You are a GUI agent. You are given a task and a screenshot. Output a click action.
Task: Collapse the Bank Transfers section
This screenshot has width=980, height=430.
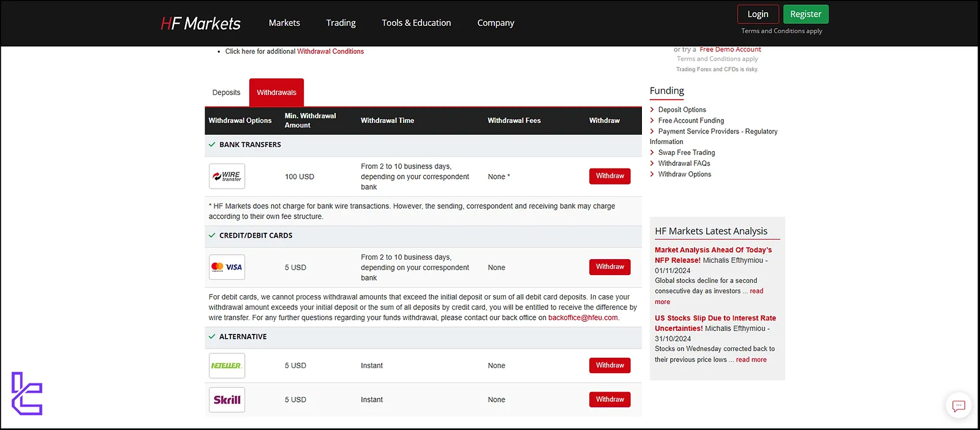(x=212, y=145)
